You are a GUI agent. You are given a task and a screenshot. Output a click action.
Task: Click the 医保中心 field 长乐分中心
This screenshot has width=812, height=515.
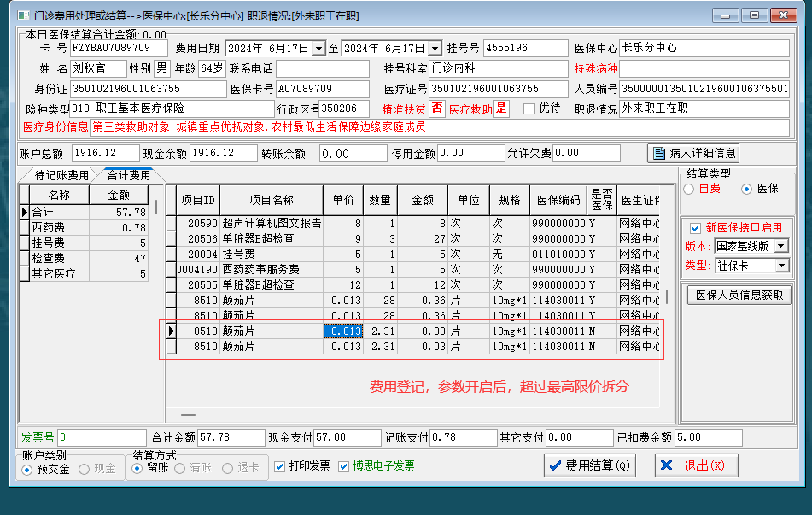coord(704,48)
